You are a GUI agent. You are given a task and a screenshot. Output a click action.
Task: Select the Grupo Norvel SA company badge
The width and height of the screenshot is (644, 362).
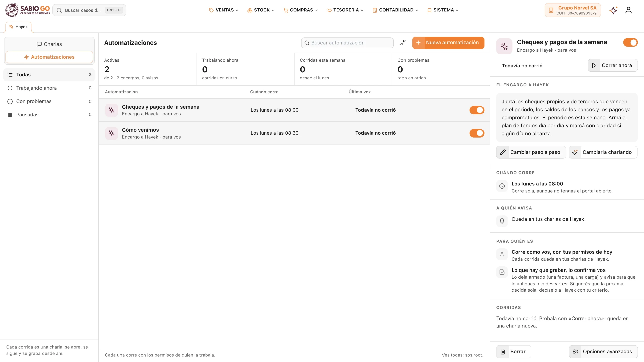tap(573, 10)
